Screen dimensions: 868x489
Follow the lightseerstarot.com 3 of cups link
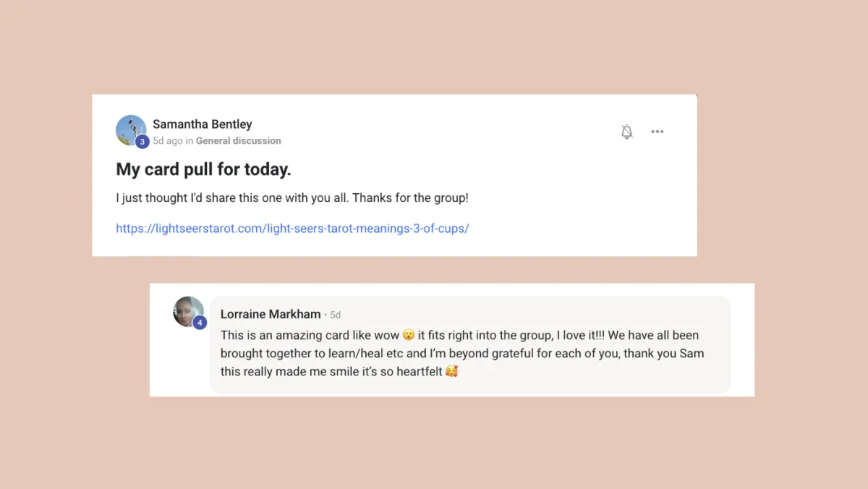point(292,228)
